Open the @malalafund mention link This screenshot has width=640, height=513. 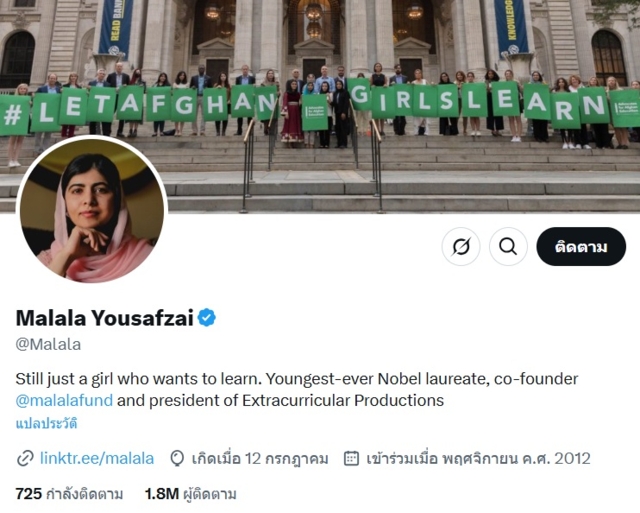tap(64, 400)
